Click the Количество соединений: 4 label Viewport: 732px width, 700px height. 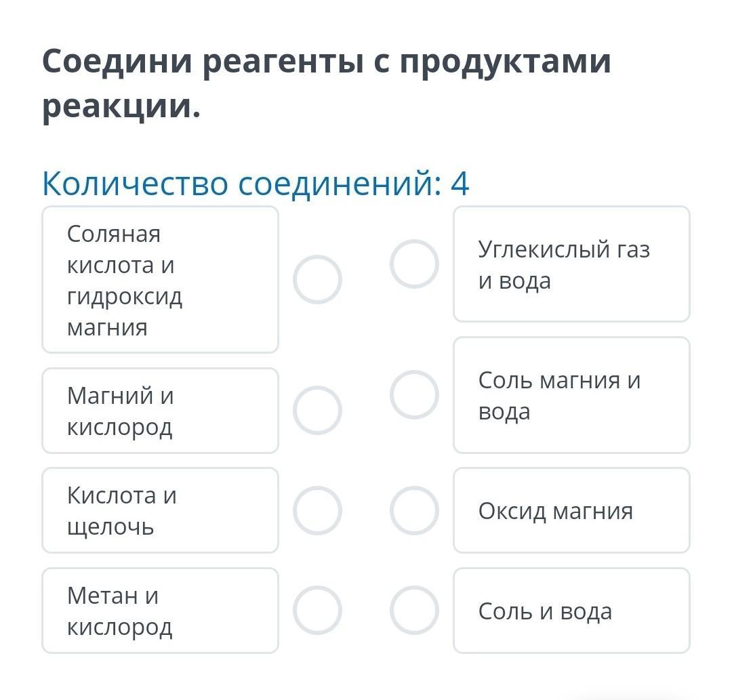pyautogui.click(x=256, y=184)
